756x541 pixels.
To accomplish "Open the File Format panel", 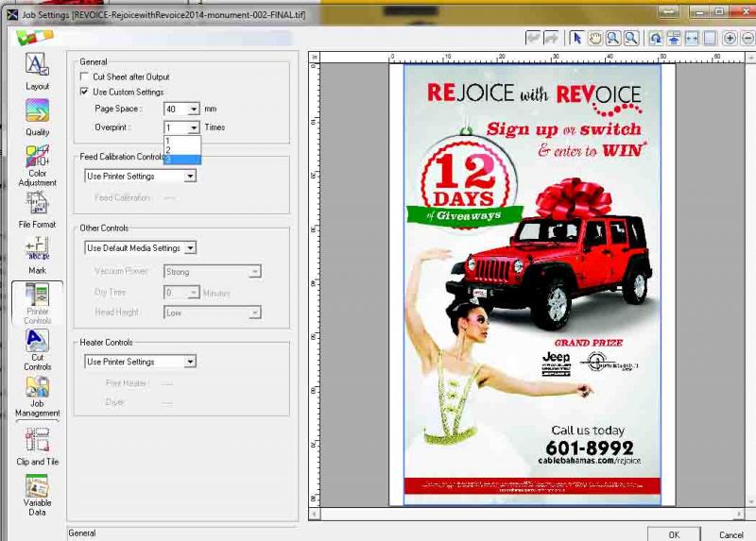I will pyautogui.click(x=37, y=210).
